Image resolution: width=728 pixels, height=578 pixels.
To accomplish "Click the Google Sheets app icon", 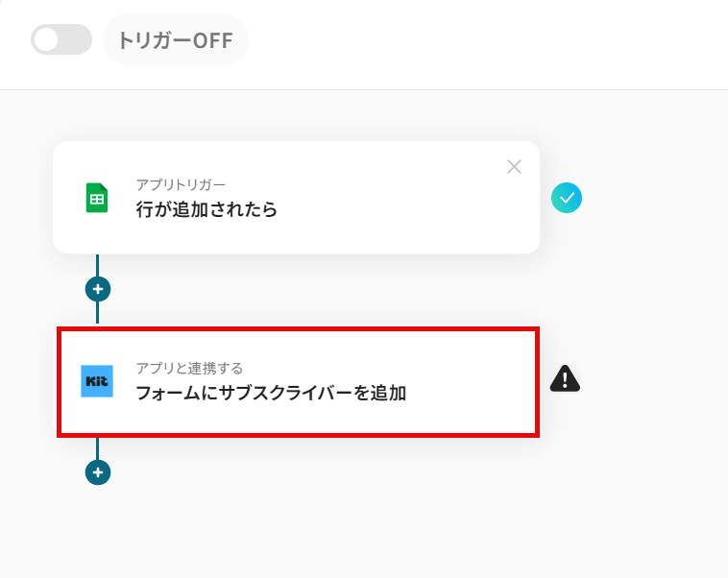I will pos(97,198).
